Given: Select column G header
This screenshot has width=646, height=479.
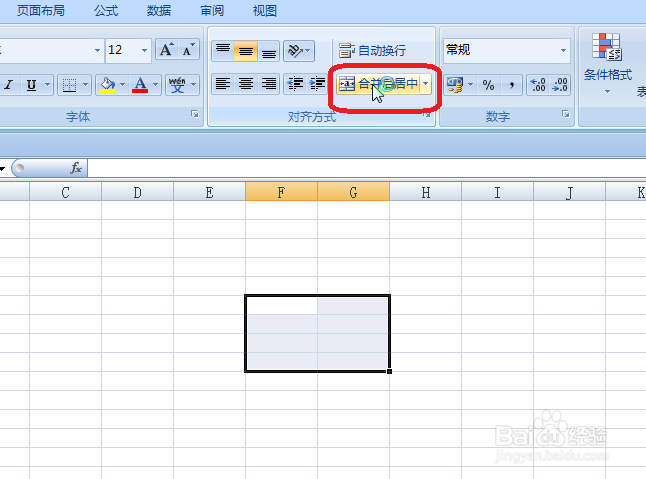Looking at the screenshot, I should (x=353, y=192).
